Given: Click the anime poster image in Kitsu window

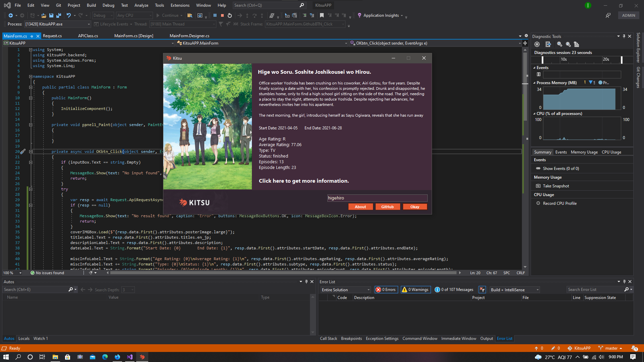Looking at the screenshot, I should [208, 127].
